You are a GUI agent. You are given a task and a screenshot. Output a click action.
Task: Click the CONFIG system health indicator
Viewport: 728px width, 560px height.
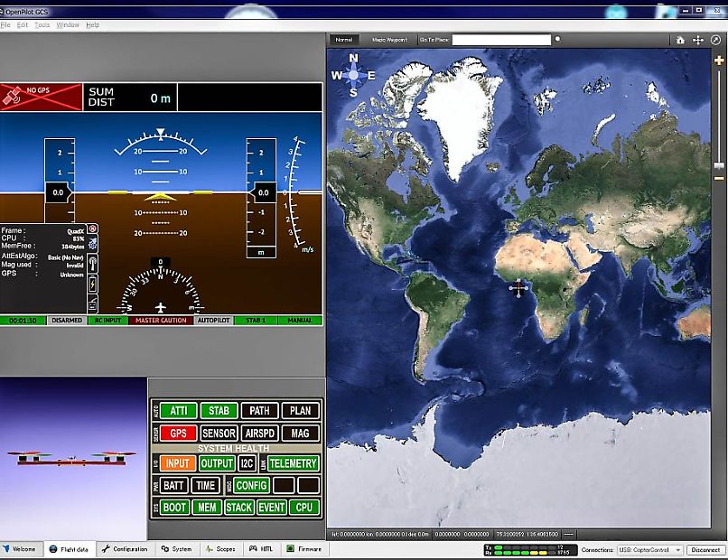[251, 486]
